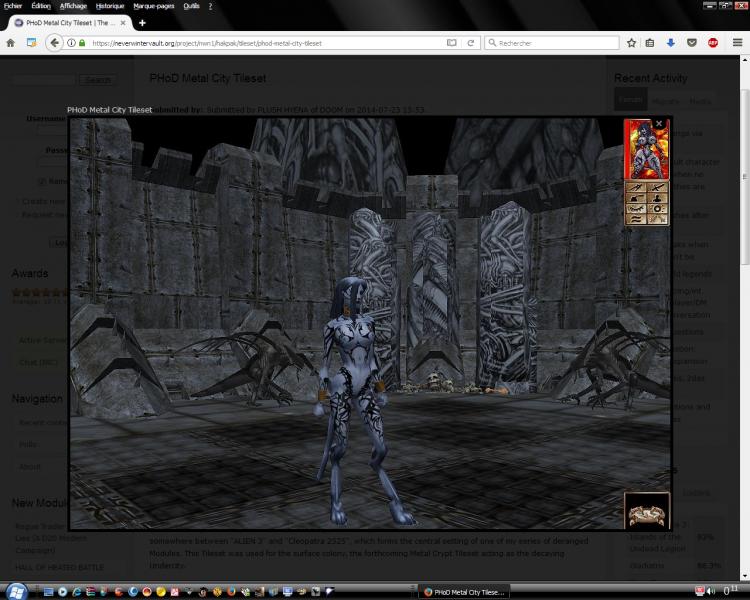Click the taskbar clock
This screenshot has height=600, width=750.
(730, 591)
